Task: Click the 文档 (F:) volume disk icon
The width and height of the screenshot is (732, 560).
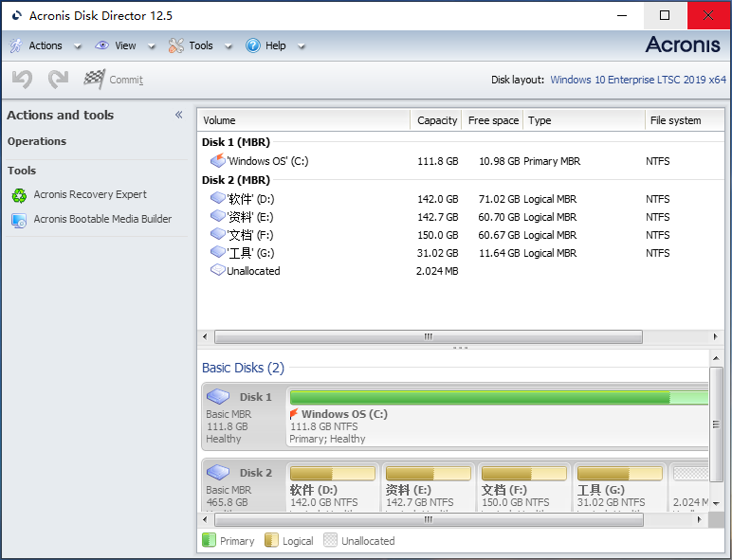Action: [218, 234]
